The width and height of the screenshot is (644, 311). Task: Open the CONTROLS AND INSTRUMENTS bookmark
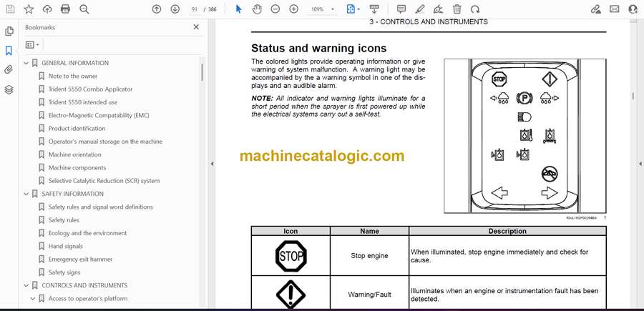84,285
